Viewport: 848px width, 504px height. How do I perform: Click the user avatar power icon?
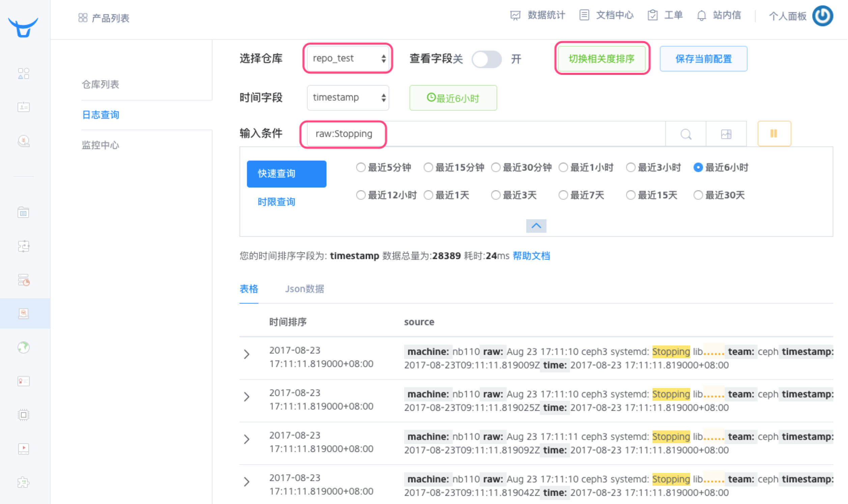coord(823,16)
